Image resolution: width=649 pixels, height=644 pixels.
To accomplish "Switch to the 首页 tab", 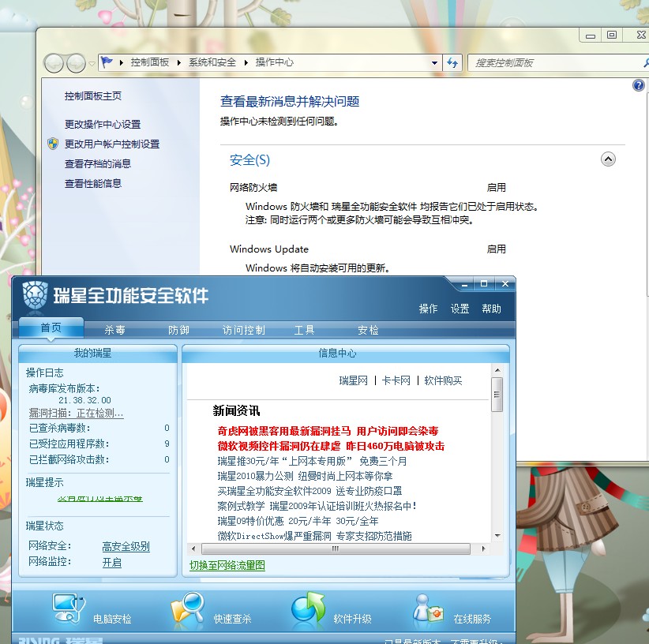I will pyautogui.click(x=51, y=328).
